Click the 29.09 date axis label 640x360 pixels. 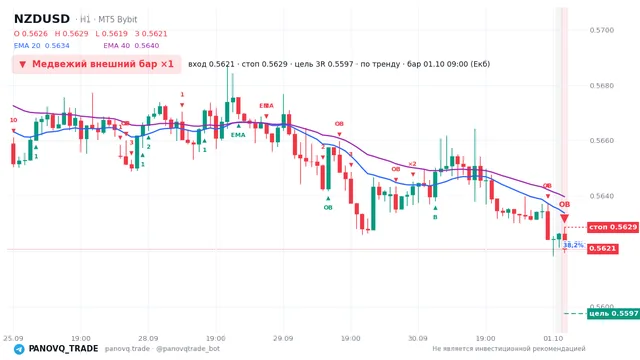(283, 338)
